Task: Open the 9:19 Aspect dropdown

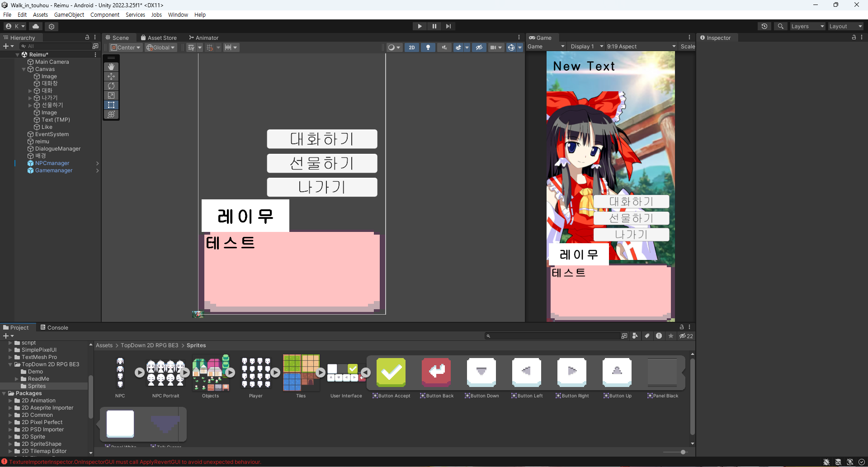Action: (641, 47)
